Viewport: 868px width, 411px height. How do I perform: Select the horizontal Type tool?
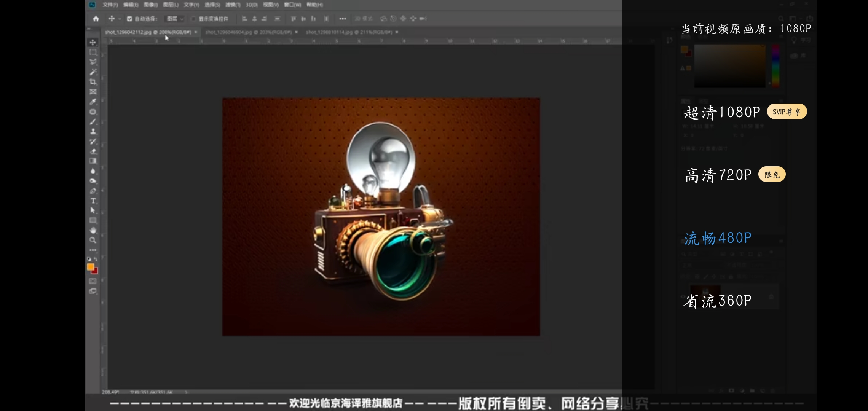pyautogui.click(x=93, y=201)
